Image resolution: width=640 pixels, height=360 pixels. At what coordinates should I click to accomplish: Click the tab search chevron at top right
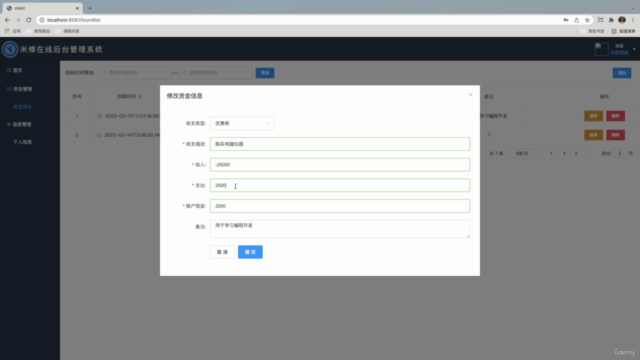(632, 8)
